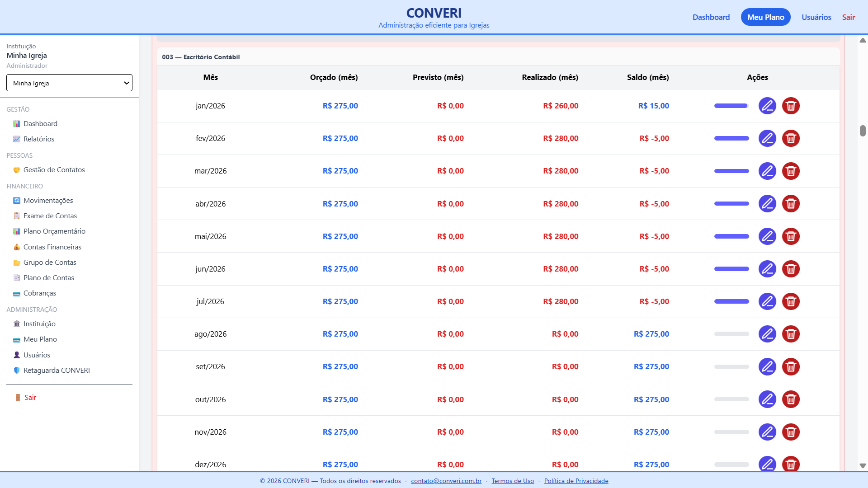This screenshot has width=868, height=488.
Task: Edit the mar/2026 budget row
Action: click(767, 171)
